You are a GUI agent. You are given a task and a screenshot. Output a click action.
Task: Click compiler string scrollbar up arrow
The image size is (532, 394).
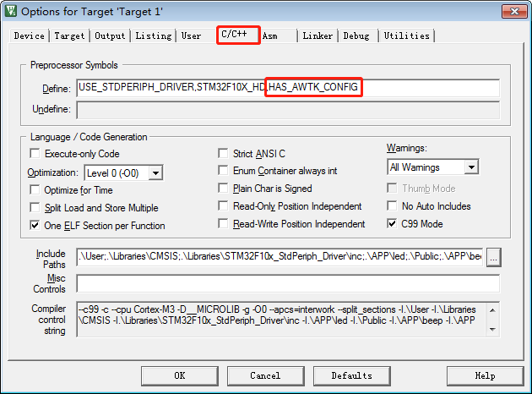coord(492,310)
